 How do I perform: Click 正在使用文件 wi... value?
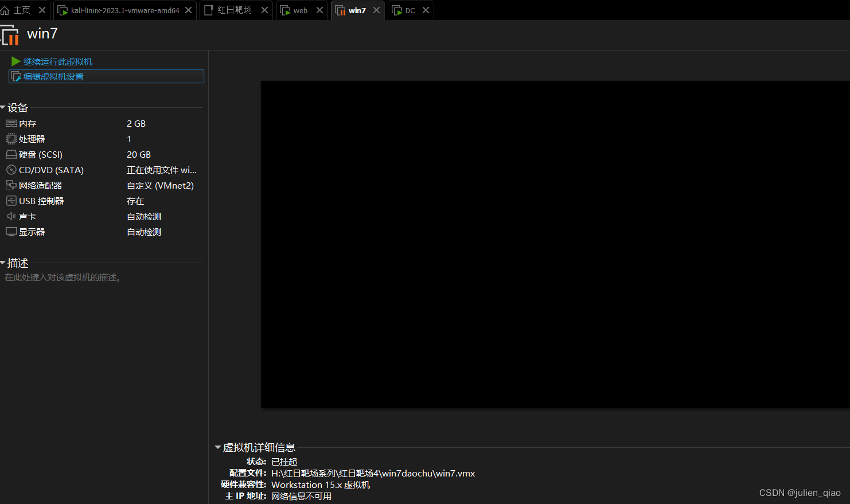162,170
